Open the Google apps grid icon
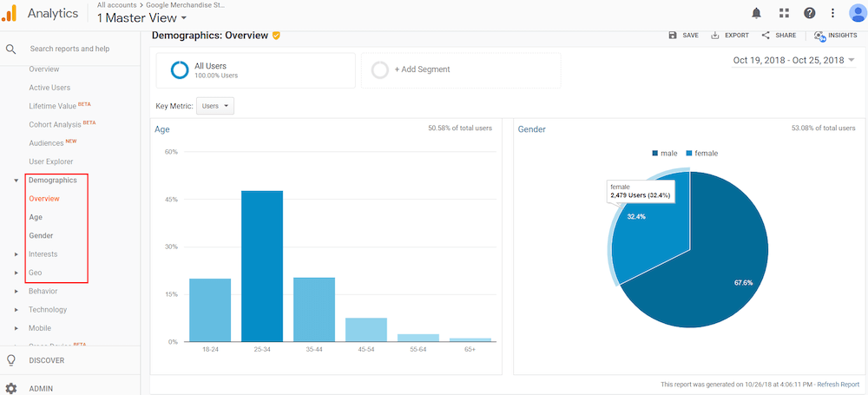The height and width of the screenshot is (395, 868). [x=784, y=13]
